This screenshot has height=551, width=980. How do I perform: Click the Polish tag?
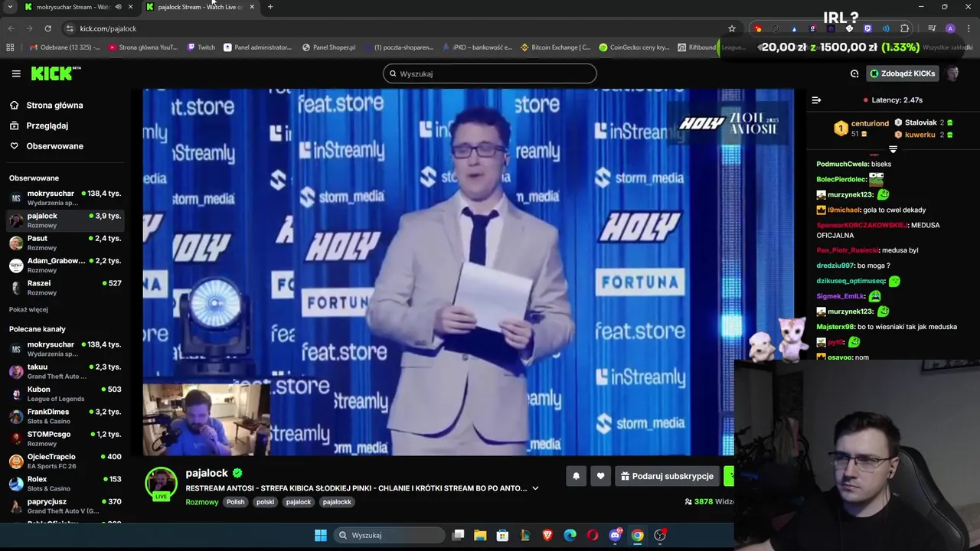[235, 502]
